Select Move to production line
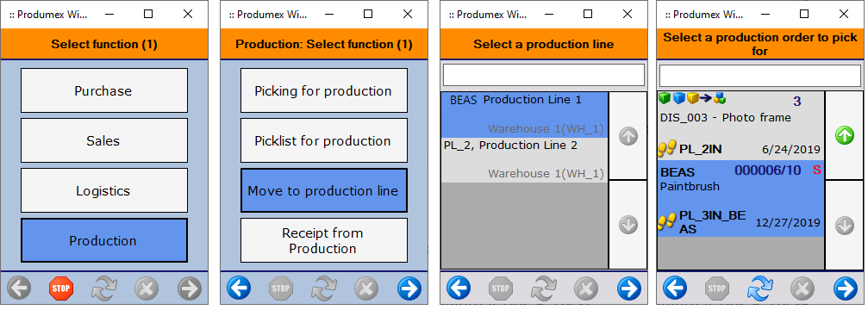This screenshot has width=868, height=310. click(x=324, y=190)
